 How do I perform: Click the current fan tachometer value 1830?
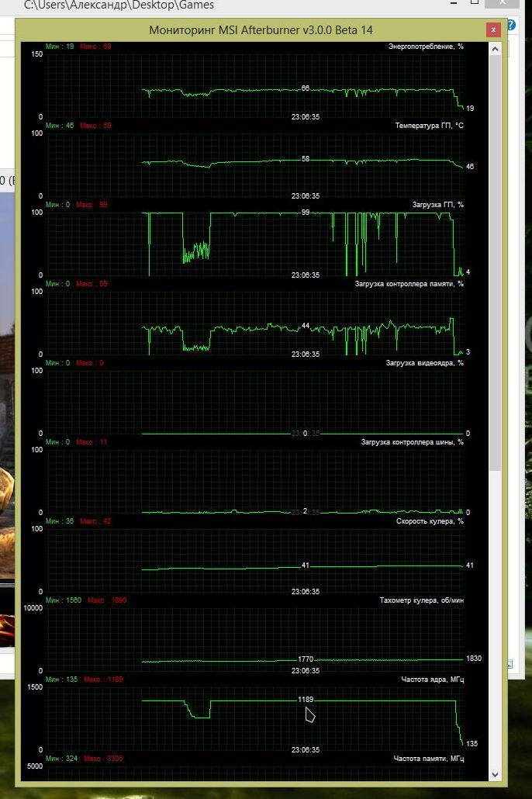click(473, 659)
